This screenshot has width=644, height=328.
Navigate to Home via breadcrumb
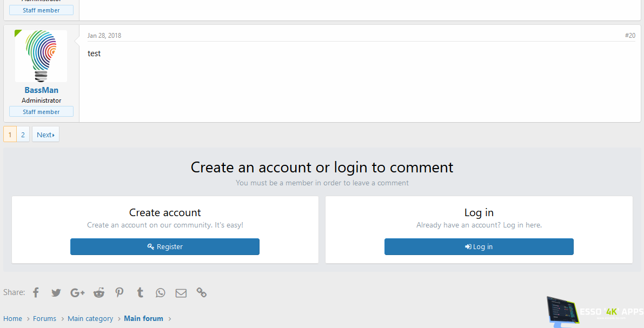coord(12,318)
